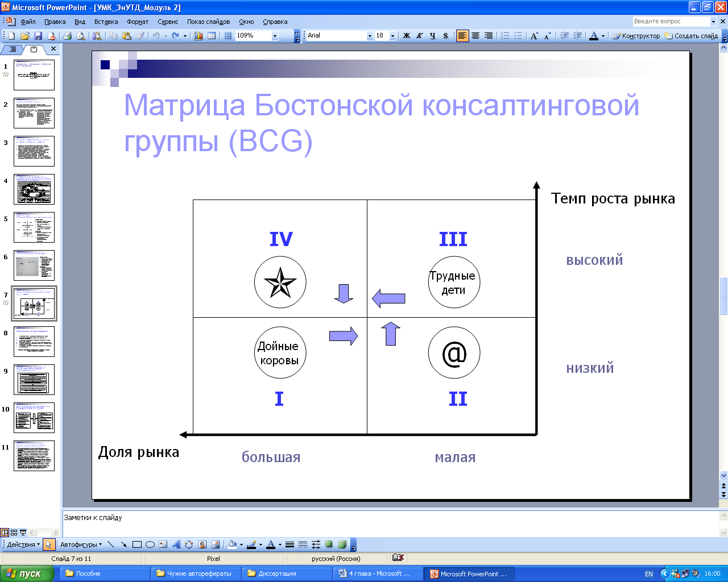
Task: Toggle Bold formatting (Ж)
Action: click(x=406, y=36)
